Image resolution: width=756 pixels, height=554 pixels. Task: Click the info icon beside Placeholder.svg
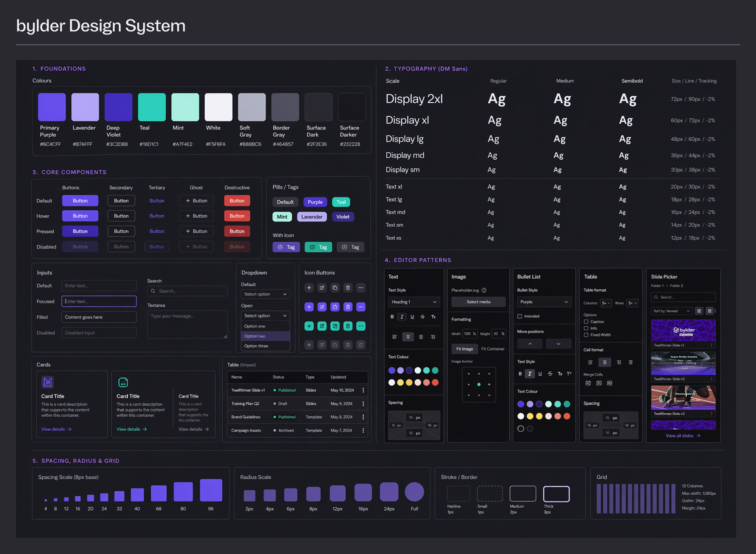484,290
